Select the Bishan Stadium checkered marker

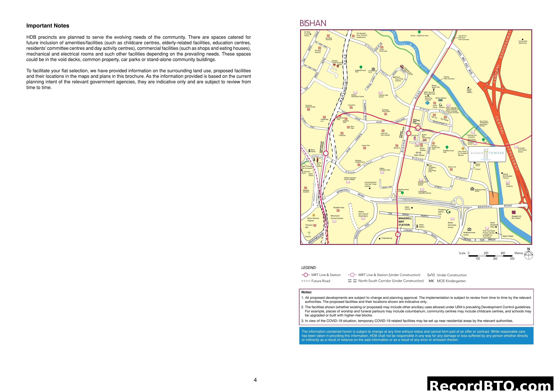[440, 100]
